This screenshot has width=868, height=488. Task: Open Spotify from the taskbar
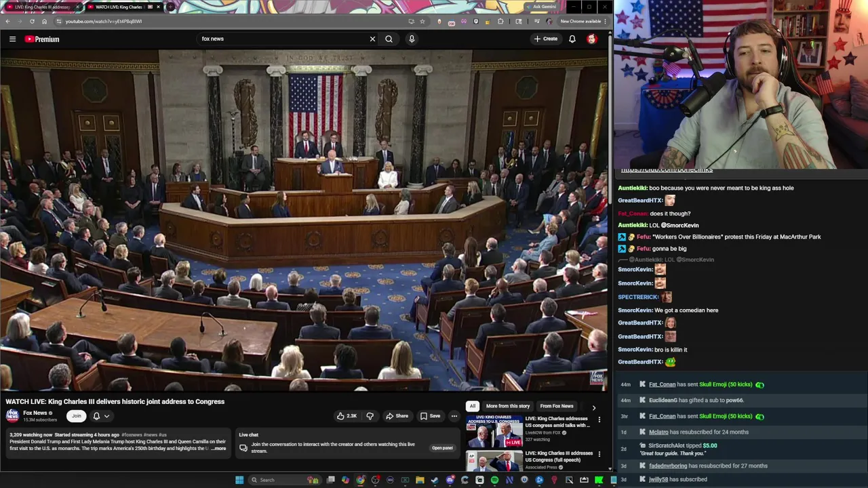point(494,480)
